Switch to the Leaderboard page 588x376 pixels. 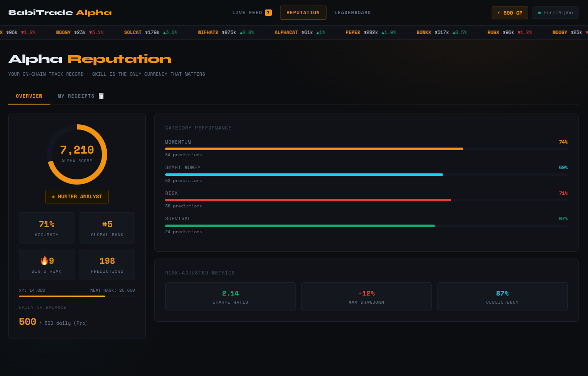(x=352, y=13)
